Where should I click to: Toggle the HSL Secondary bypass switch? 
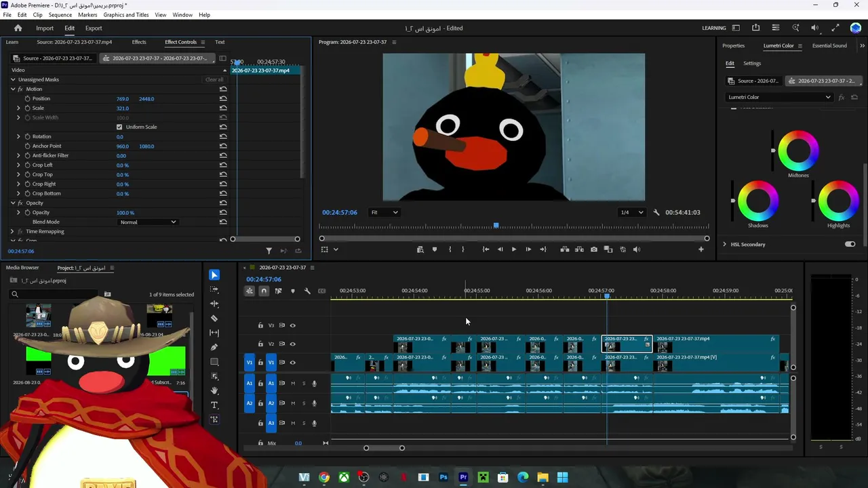[850, 244]
